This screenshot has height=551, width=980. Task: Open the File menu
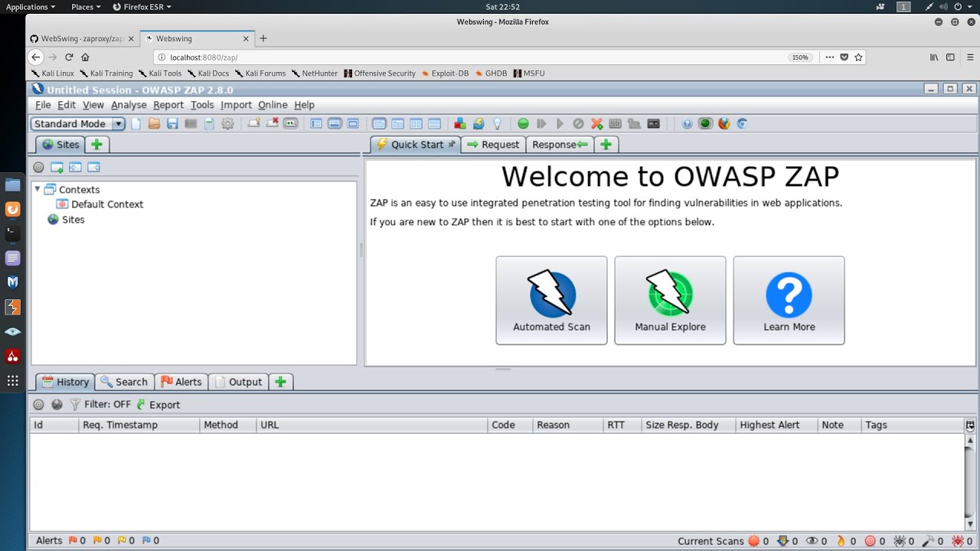[x=43, y=105]
